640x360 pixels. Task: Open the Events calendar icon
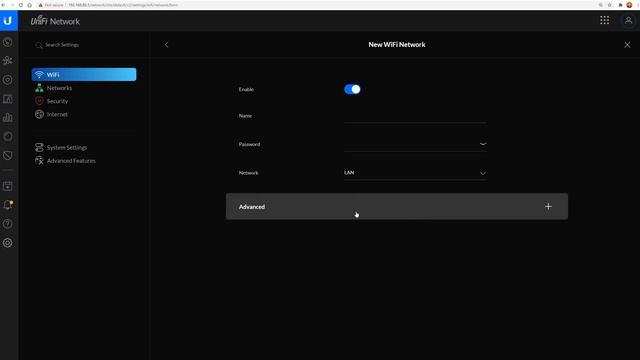[x=7, y=186]
